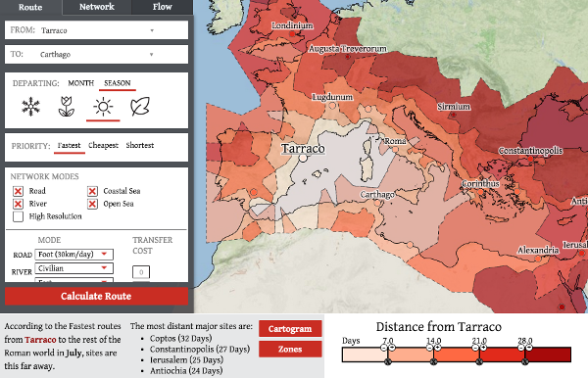
Task: Click the Calculate Route button
Action: (x=96, y=297)
